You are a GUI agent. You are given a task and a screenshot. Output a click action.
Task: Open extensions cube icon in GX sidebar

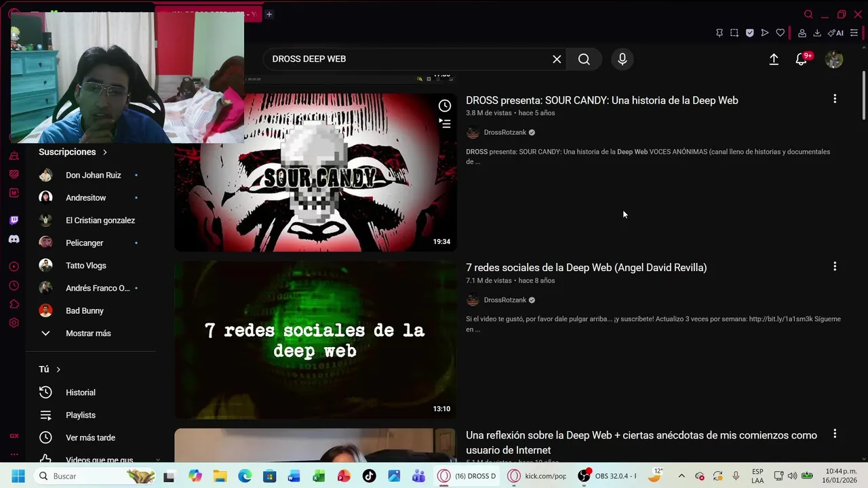pos(14,304)
